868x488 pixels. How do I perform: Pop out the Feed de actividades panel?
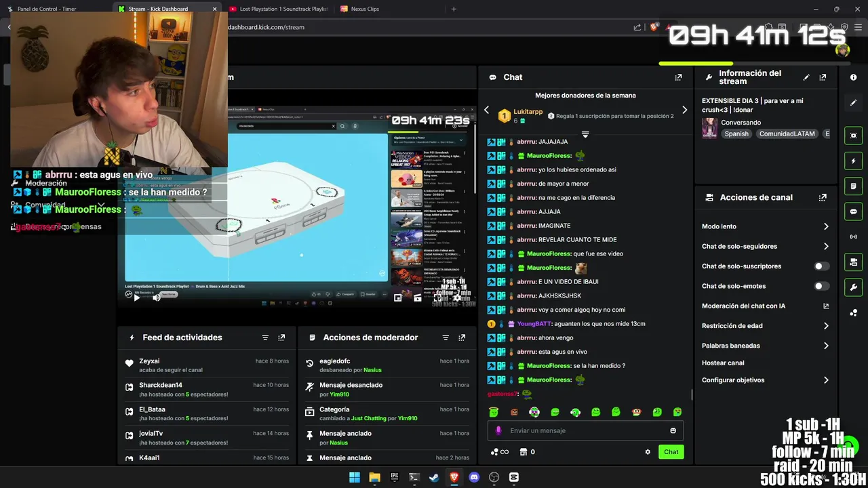click(281, 338)
